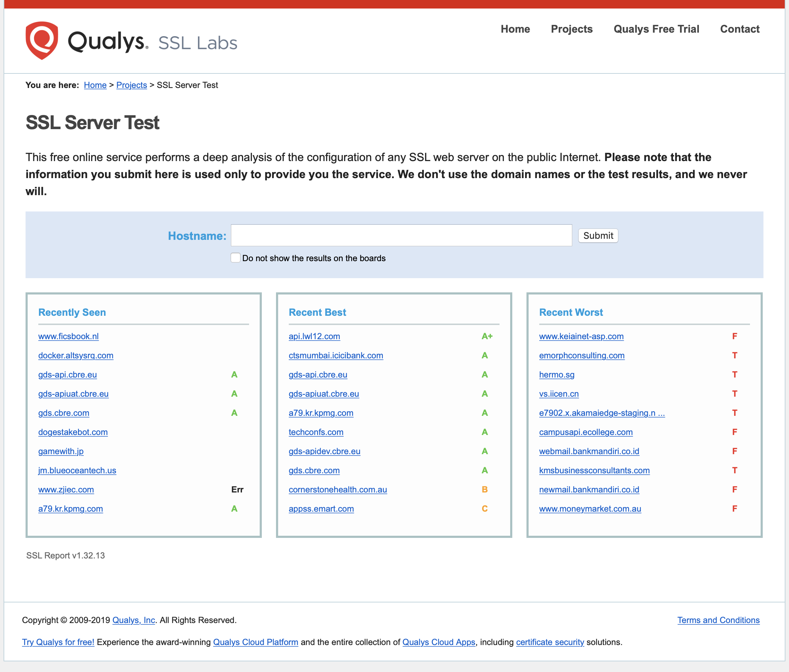Open gds-apidev.cbre.eu link
The image size is (789, 672).
pyautogui.click(x=325, y=451)
